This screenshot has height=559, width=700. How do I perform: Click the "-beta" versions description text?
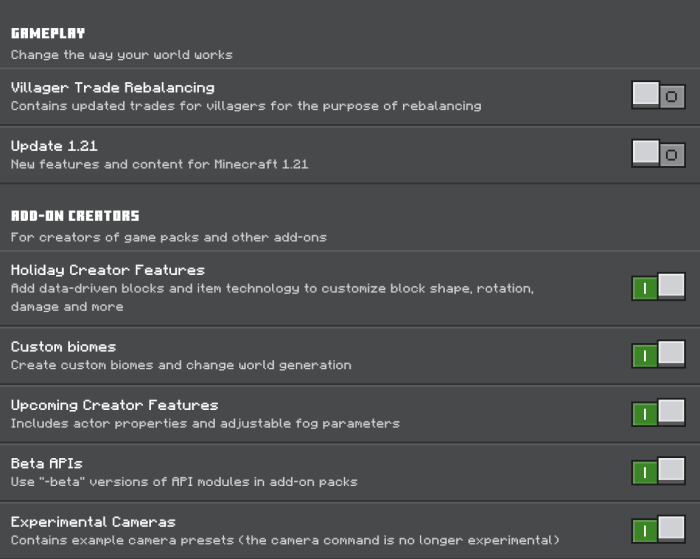(184, 482)
